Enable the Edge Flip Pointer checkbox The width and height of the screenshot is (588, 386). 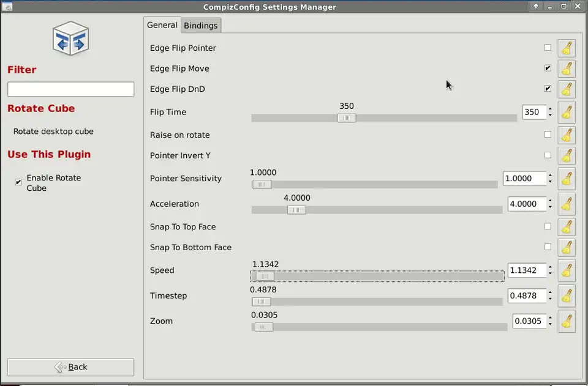[x=548, y=48]
